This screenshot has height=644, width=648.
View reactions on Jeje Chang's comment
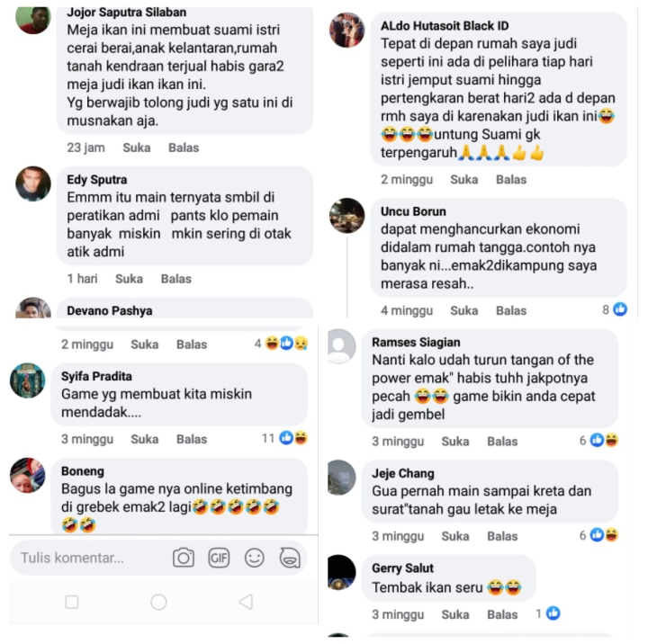[x=598, y=535]
